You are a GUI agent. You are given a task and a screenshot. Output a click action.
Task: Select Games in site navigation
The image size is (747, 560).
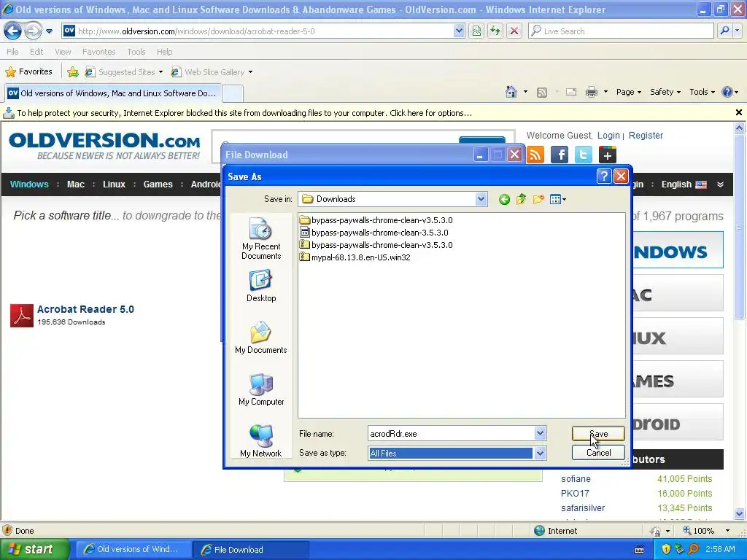pos(158,184)
